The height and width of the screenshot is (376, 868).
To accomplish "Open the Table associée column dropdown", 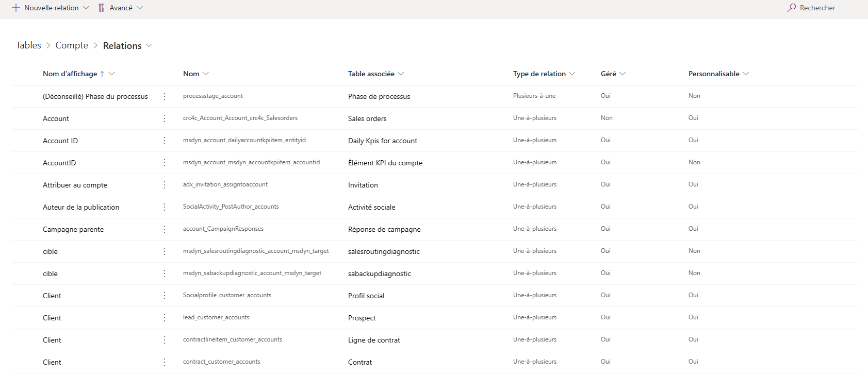I will click(x=401, y=74).
